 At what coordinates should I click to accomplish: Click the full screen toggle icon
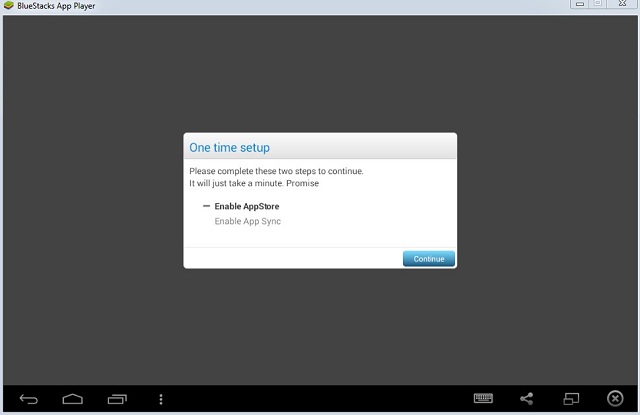tap(571, 399)
